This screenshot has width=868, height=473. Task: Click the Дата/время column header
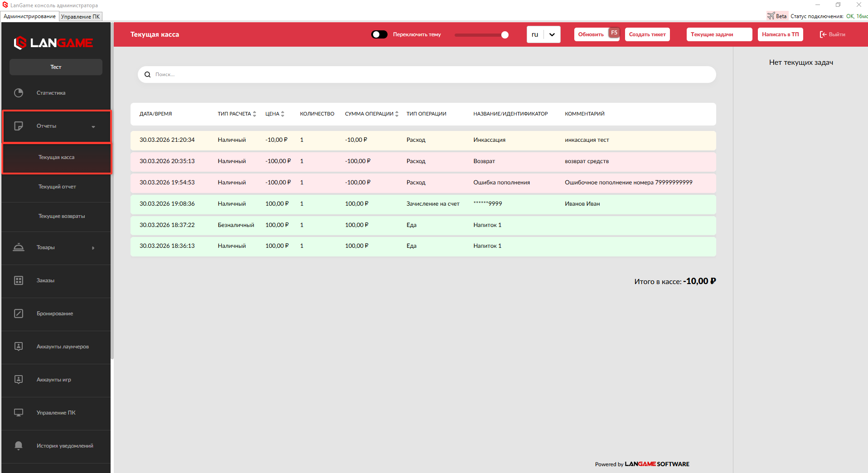coord(155,114)
